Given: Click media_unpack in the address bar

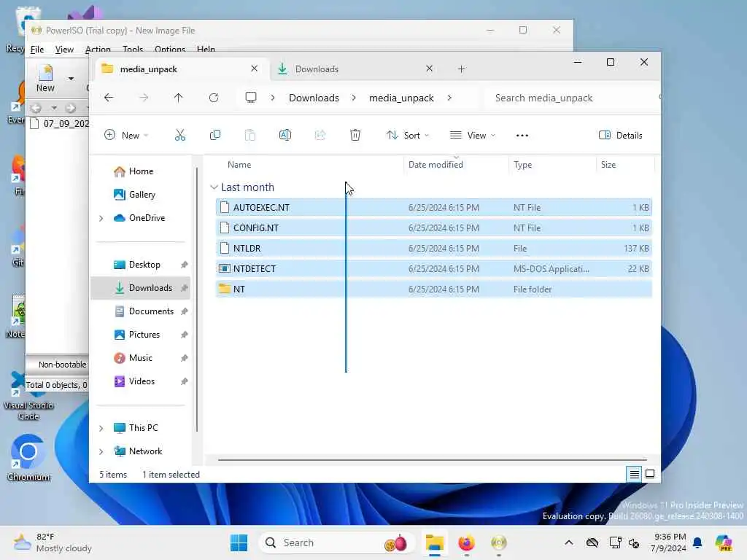Looking at the screenshot, I should click(x=401, y=98).
